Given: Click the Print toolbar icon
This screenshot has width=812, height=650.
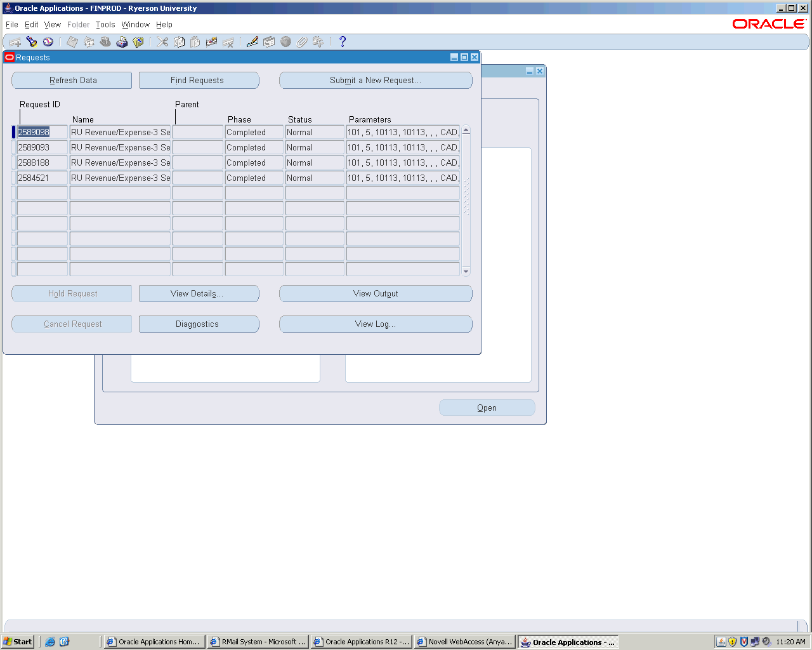Looking at the screenshot, I should [x=122, y=42].
